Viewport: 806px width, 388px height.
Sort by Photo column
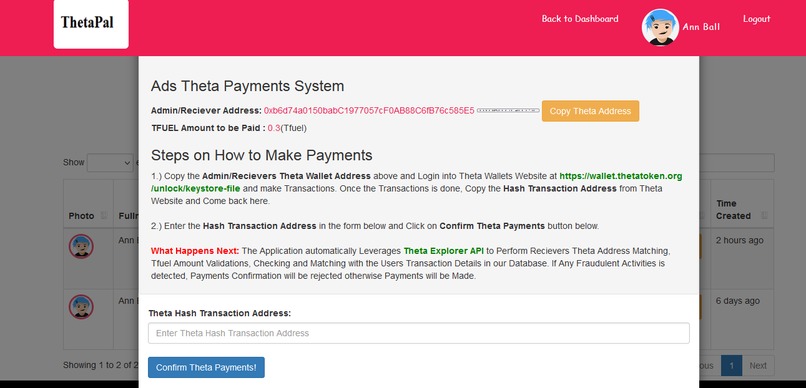pyautogui.click(x=88, y=216)
